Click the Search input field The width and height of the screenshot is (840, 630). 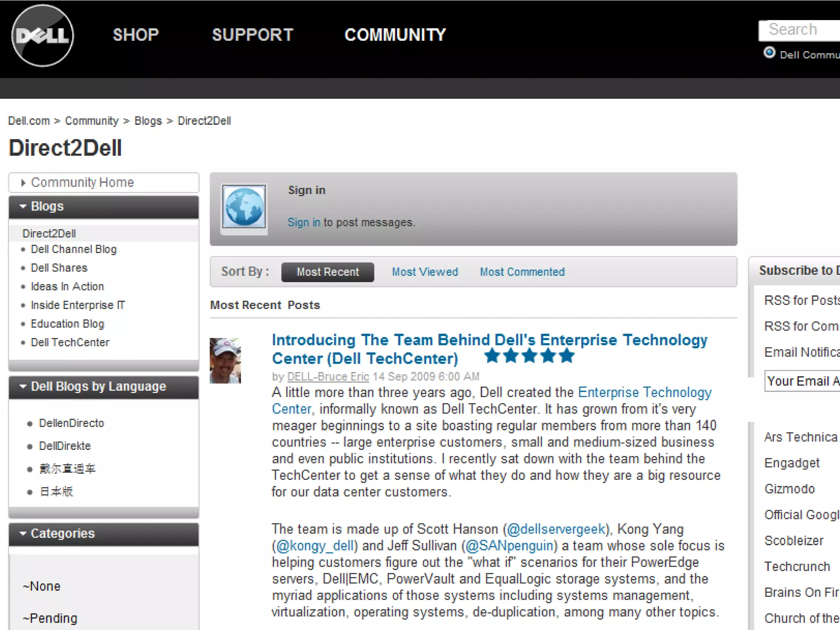pos(800,30)
